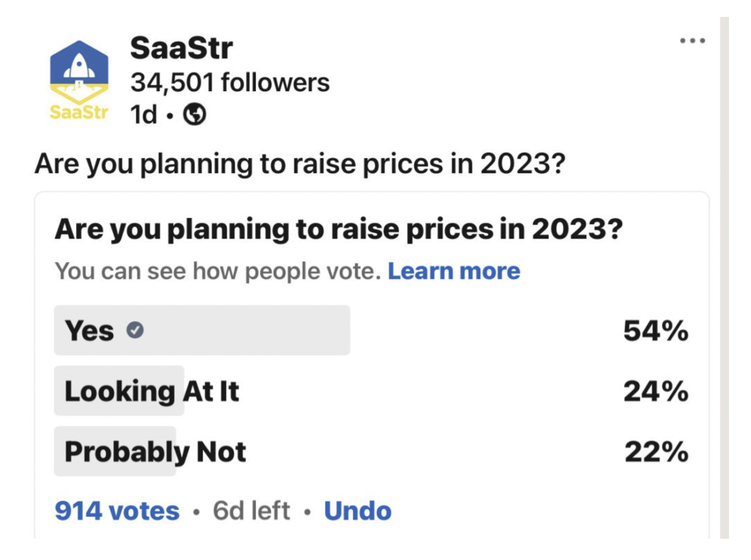The width and height of the screenshot is (751, 560).
Task: Click the 22% result percentage
Action: [x=656, y=452]
